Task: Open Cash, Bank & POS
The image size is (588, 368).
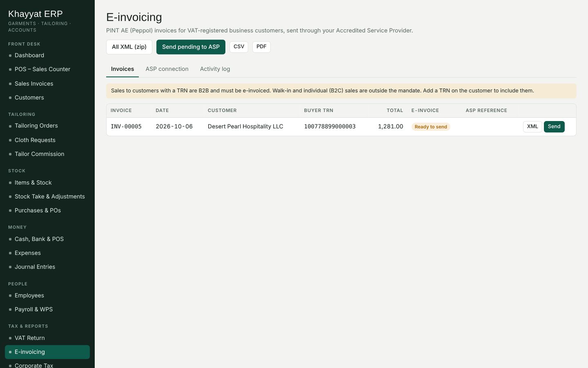Action: [47, 239]
